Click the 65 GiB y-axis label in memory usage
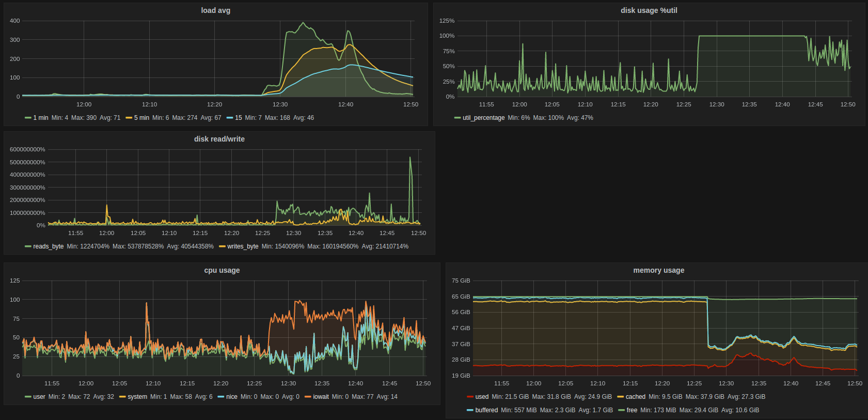This screenshot has width=868, height=420. pos(461,297)
